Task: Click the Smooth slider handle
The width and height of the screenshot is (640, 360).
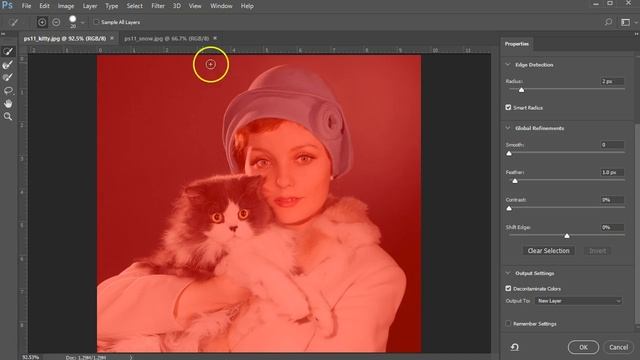Action: click(509, 153)
